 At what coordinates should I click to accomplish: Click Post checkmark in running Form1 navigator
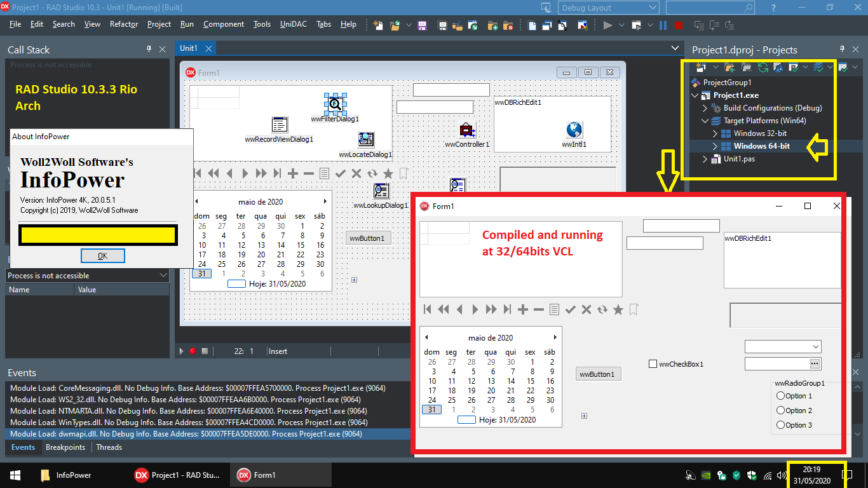(x=571, y=309)
